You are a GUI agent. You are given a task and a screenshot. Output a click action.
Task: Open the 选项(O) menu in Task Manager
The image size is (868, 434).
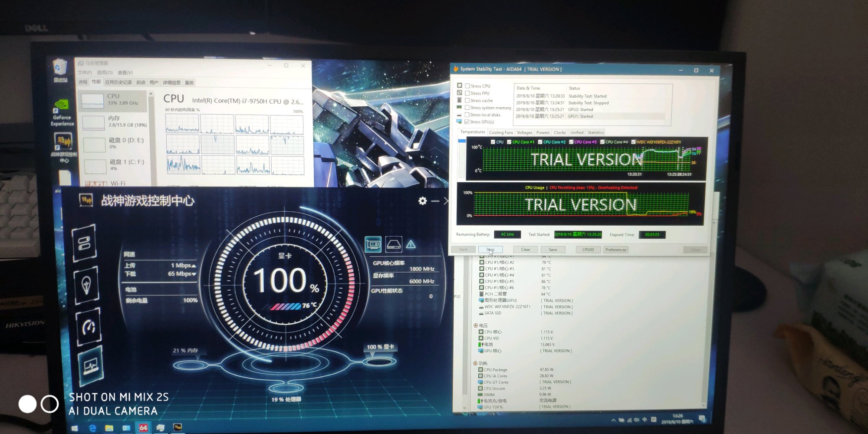pyautogui.click(x=105, y=72)
